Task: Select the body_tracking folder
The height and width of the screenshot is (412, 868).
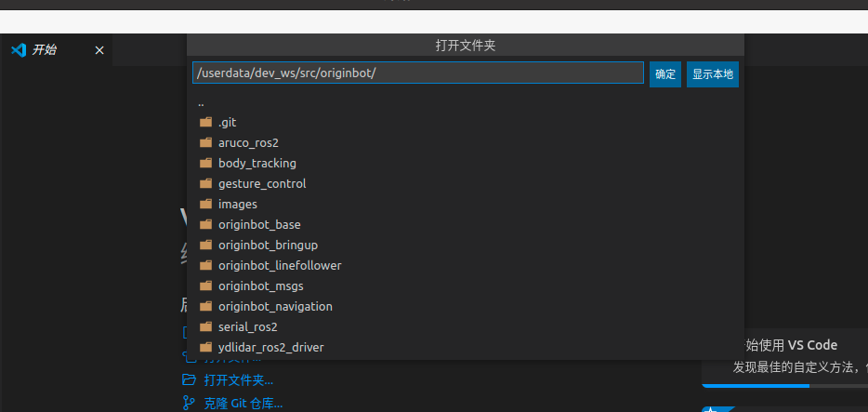Action: pyautogui.click(x=256, y=163)
